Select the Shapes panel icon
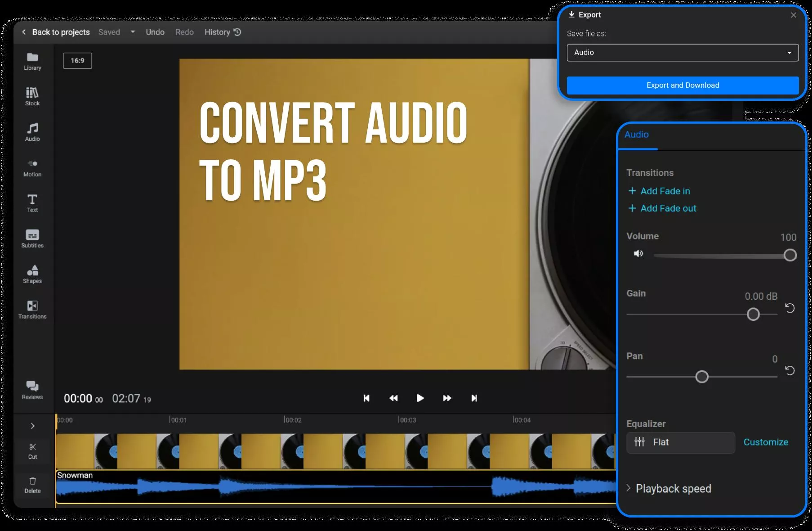The image size is (812, 531). pos(32,274)
